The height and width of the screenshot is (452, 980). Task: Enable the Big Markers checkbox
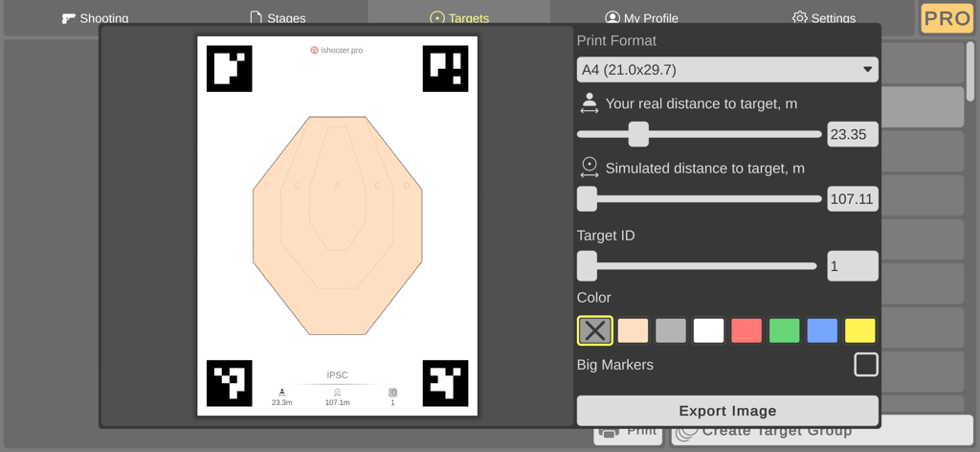(865, 365)
